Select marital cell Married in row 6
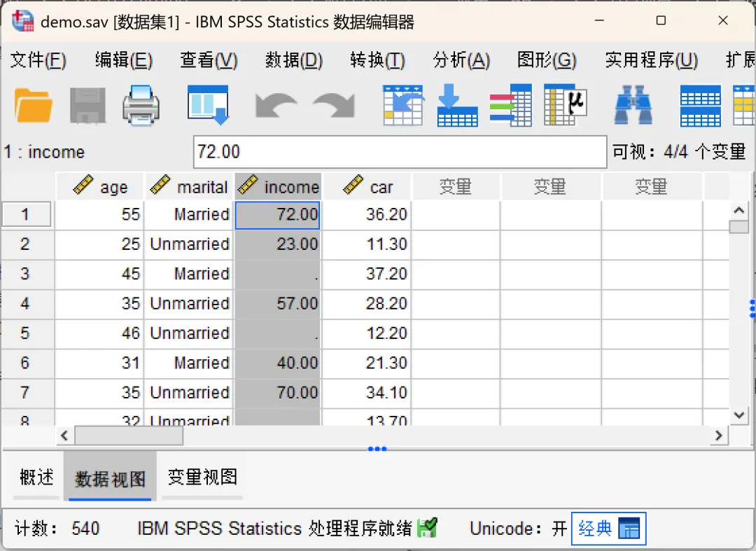The width and height of the screenshot is (756, 551). tap(188, 363)
